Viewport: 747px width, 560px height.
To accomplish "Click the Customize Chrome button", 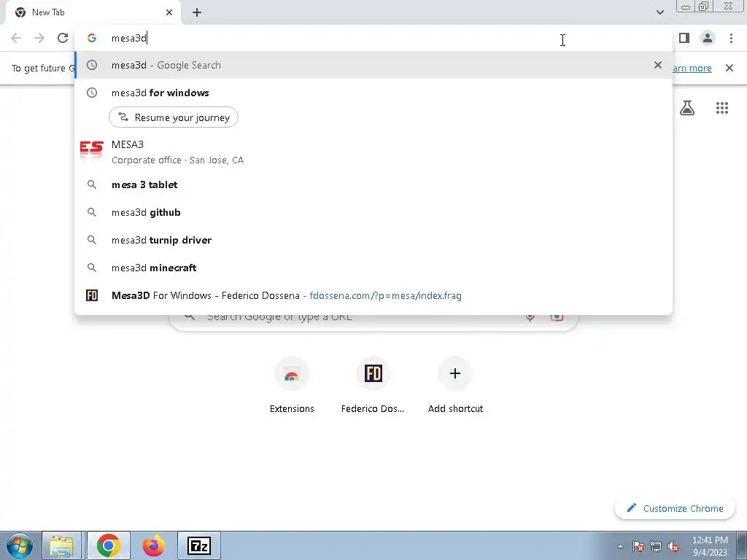I will click(x=675, y=508).
